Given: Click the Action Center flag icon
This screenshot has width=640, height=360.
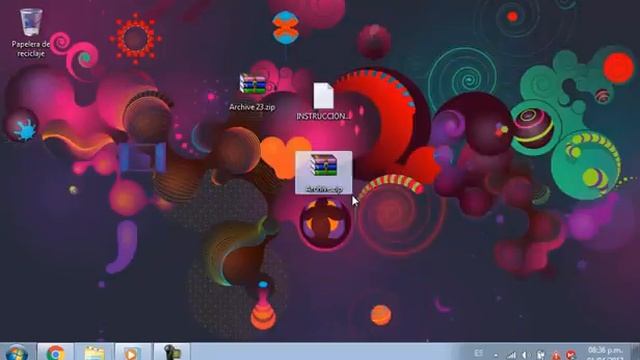Looking at the screenshot, I should coord(540,355).
